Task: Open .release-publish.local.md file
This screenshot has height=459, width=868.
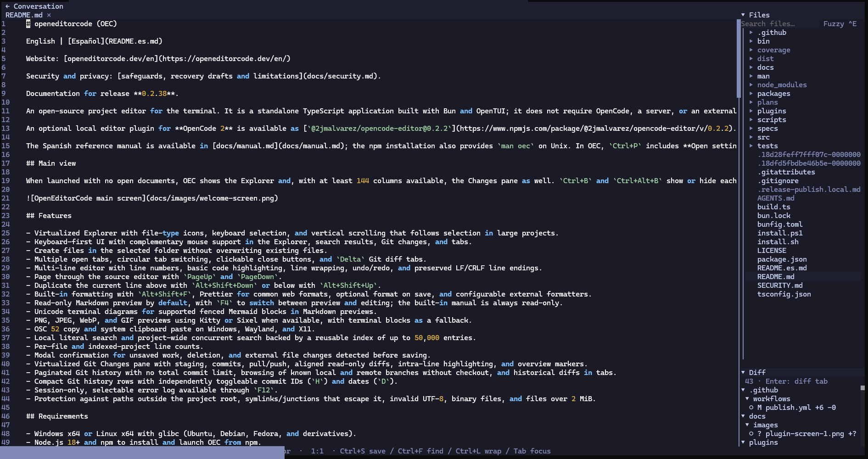Action: tap(809, 190)
